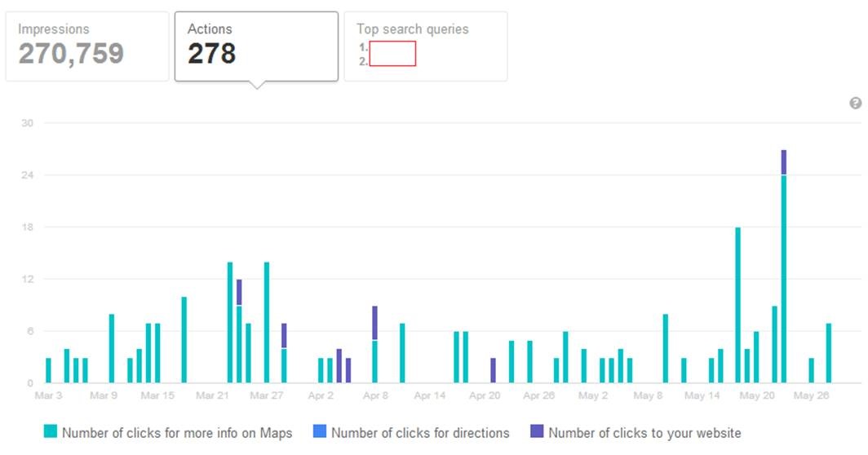Click the teal Maps clicks legend swatch
The width and height of the screenshot is (868, 455).
pyautogui.click(x=51, y=432)
